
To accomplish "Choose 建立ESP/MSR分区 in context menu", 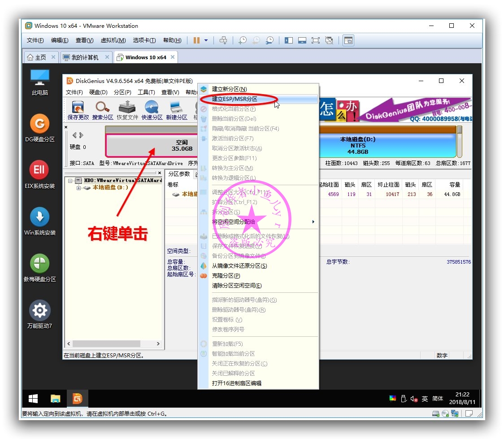I will click(258, 99).
